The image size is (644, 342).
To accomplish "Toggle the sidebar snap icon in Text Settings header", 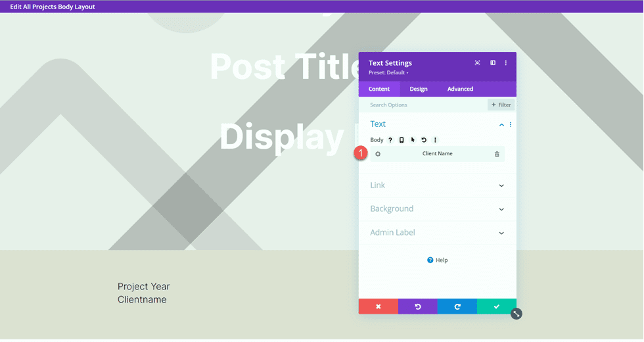I will click(x=492, y=63).
